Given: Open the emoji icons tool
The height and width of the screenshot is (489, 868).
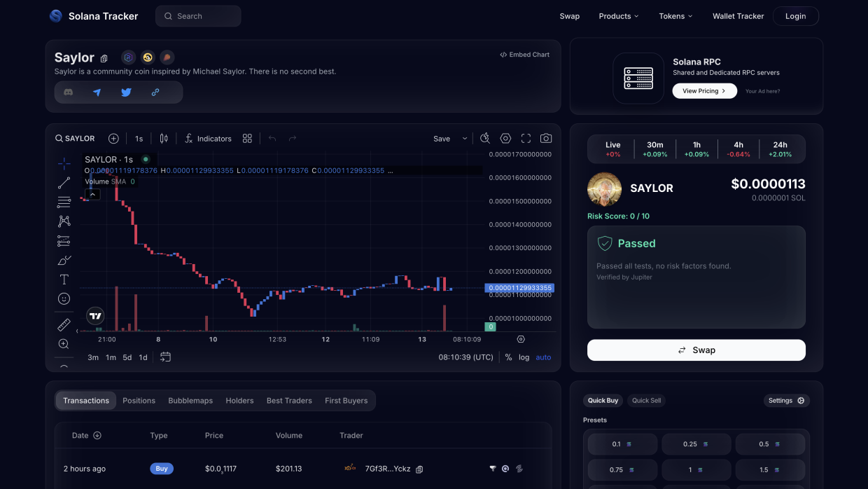Looking at the screenshot, I should (x=64, y=298).
